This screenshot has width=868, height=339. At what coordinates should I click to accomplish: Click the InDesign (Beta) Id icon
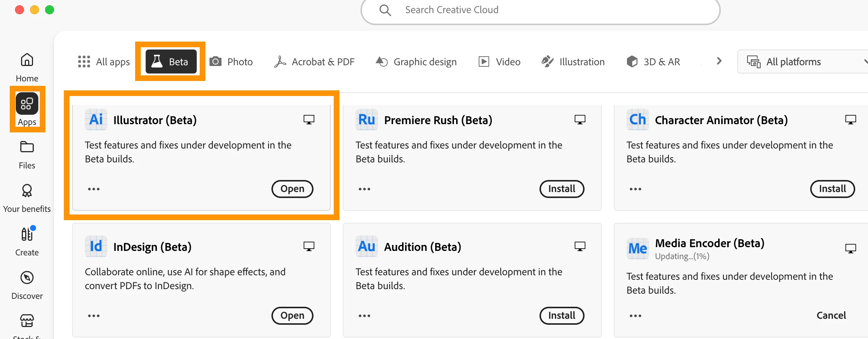coord(96,246)
